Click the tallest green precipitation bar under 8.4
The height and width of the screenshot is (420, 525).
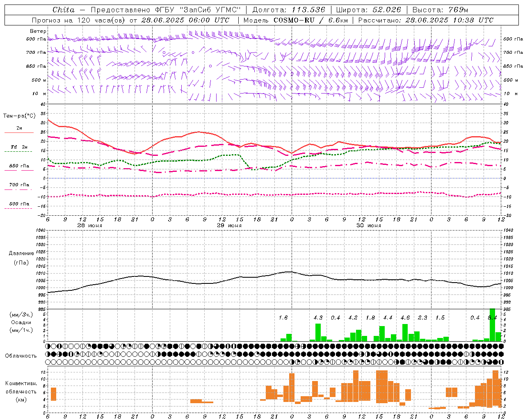pyautogui.click(x=492, y=325)
